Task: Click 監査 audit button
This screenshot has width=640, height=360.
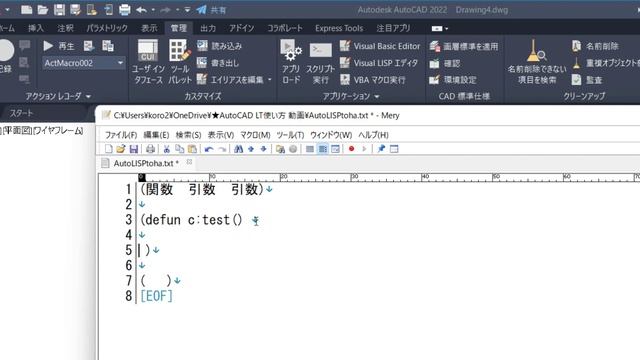Action: [x=587, y=80]
